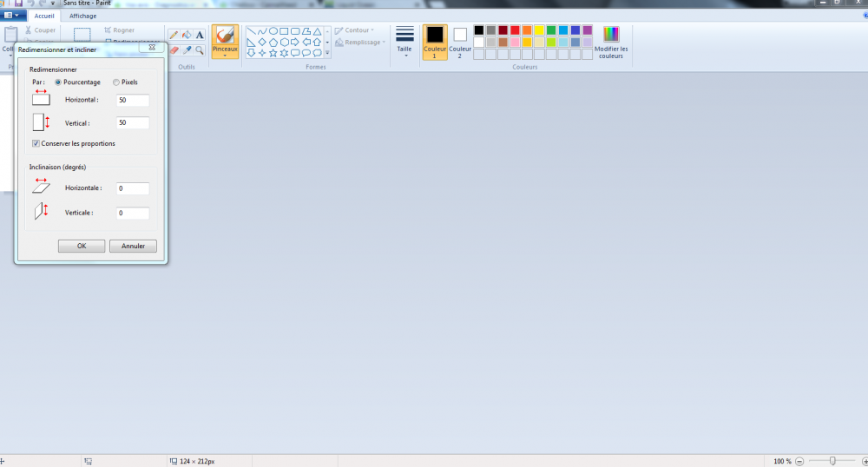Select the oval shape
The width and height of the screenshot is (868, 467).
point(273,31)
